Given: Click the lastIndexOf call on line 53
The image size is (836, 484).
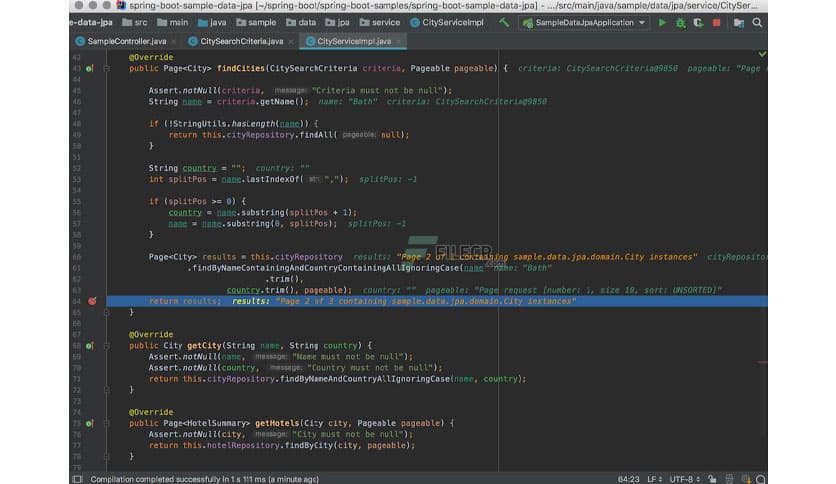Looking at the screenshot, I should 274,180.
